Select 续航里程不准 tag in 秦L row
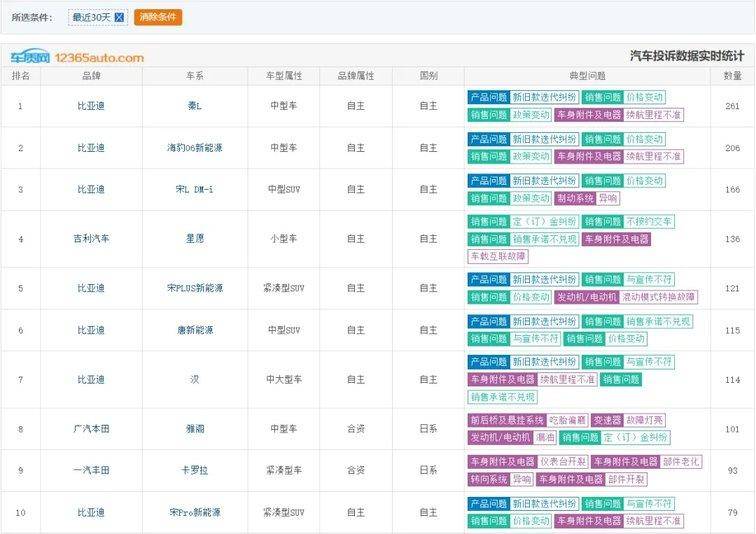756x534 pixels. [x=653, y=115]
